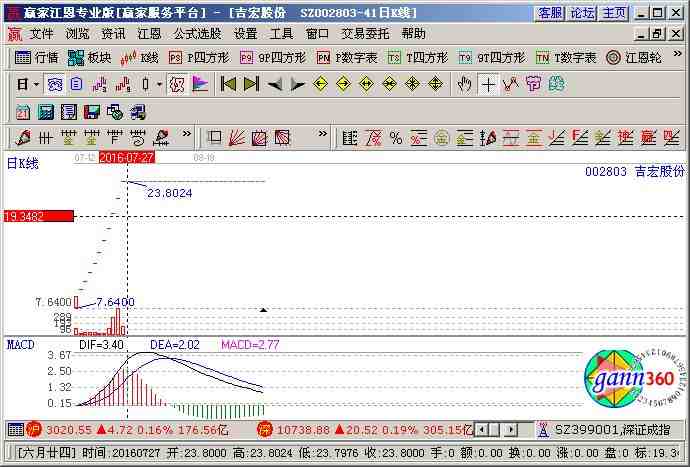Screen dimensions: 690x467
Task: Click the yellow diamond left-arrow icon
Action: click(321, 84)
